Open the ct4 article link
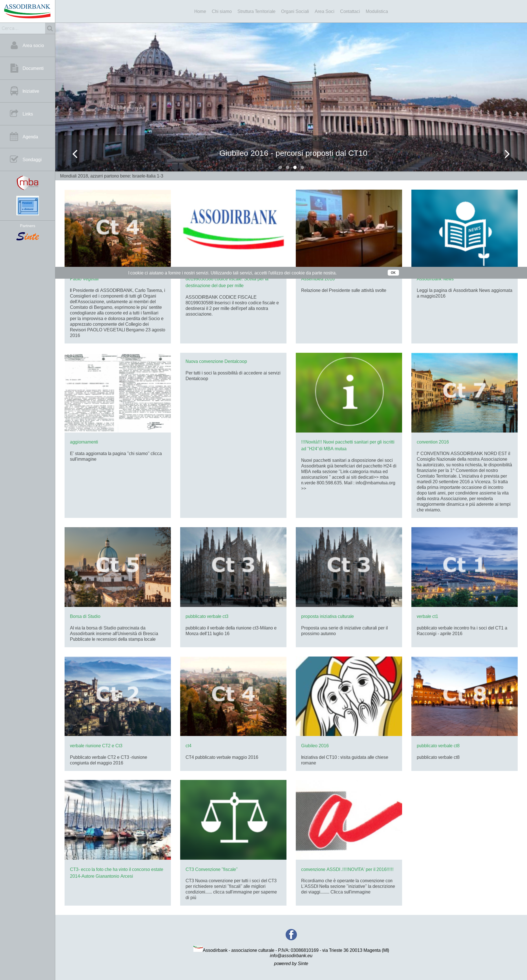Viewport: 527px width, 980px height. coord(188,746)
